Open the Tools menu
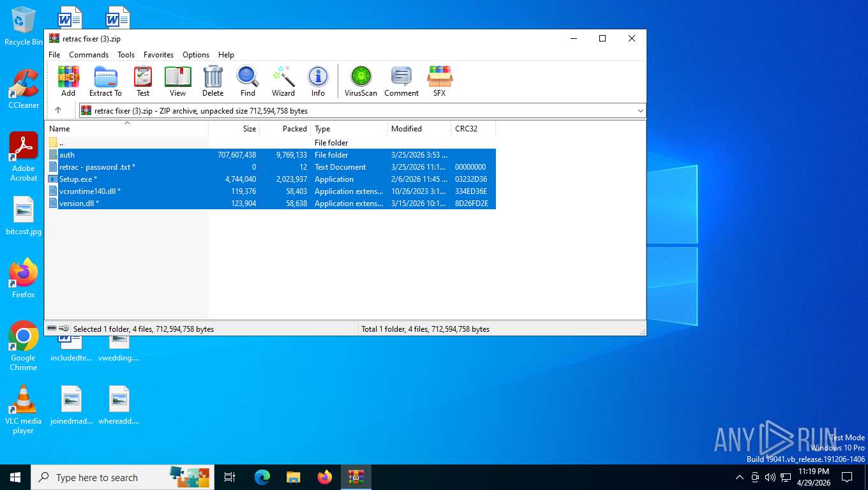Screen dimensions: 868x490 click(126, 55)
